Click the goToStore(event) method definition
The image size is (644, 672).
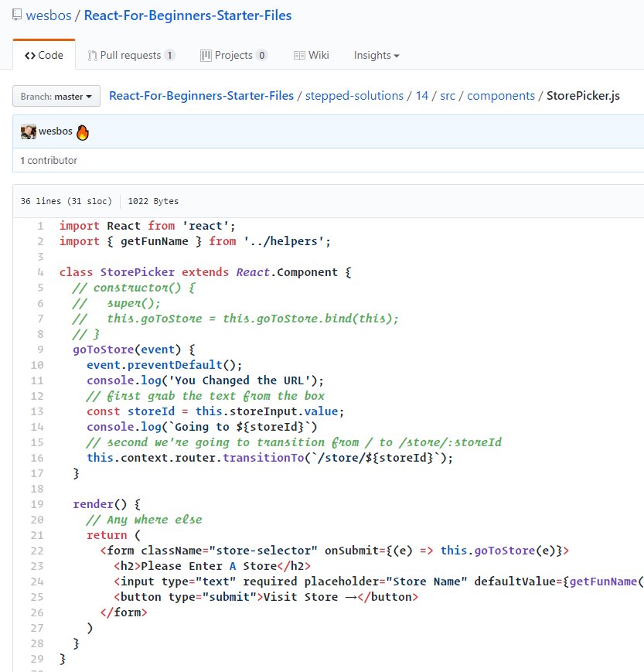[134, 350]
